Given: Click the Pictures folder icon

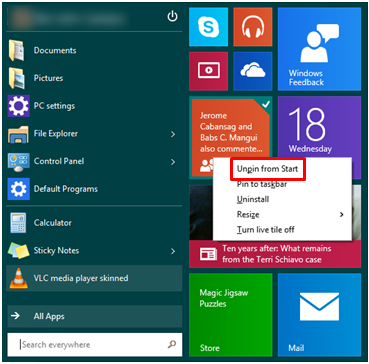Looking at the screenshot, I should [x=16, y=78].
